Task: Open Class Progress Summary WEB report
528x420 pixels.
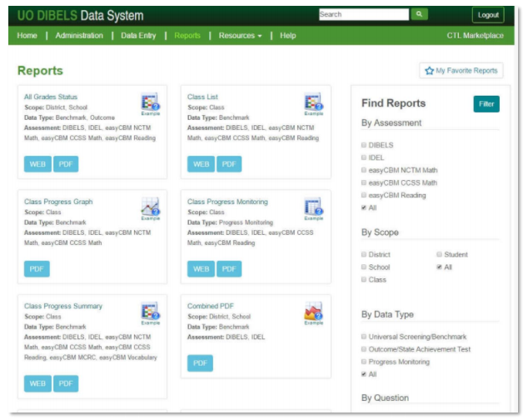Action: tap(37, 383)
